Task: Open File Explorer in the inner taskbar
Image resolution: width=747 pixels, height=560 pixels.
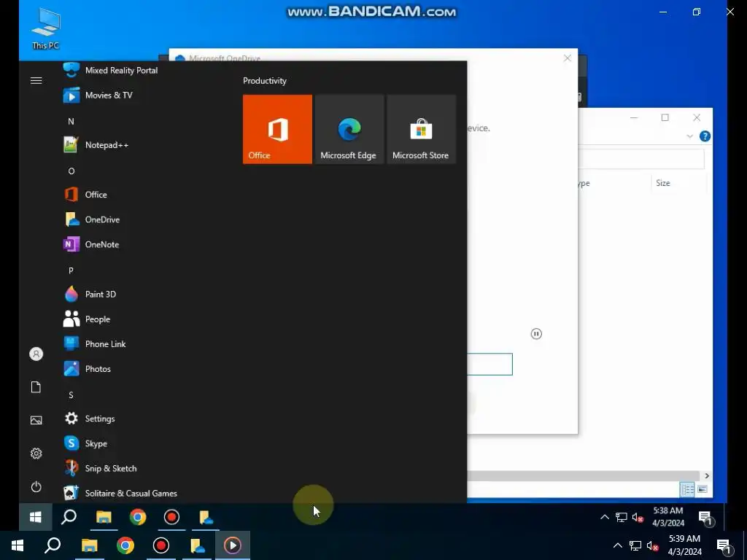Action: (x=104, y=517)
